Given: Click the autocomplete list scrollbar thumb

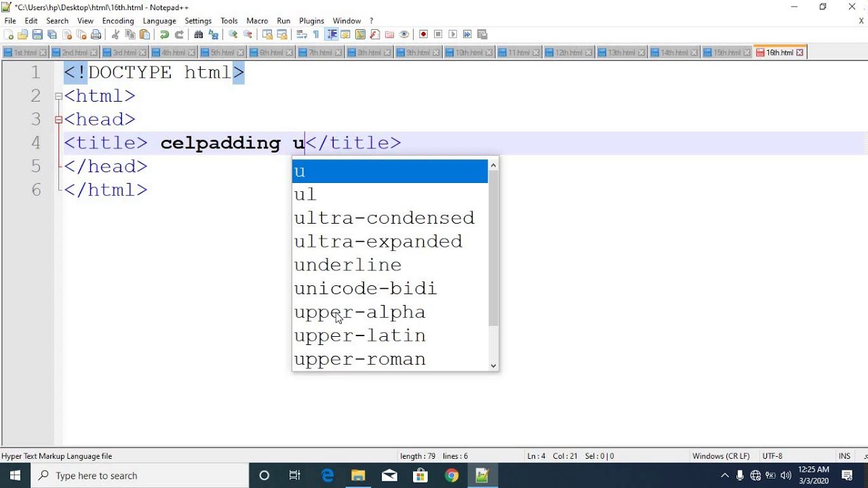Looking at the screenshot, I should (x=493, y=248).
